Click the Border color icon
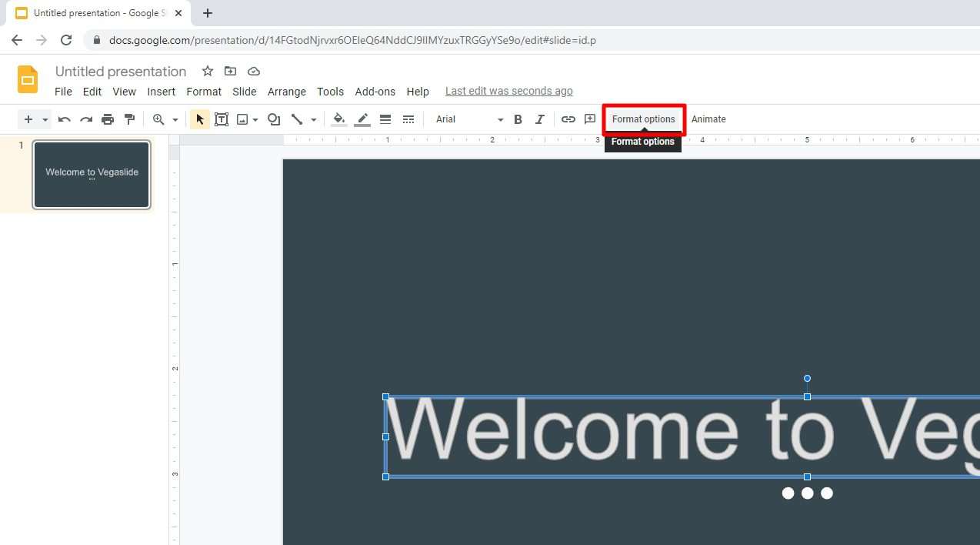 362,119
